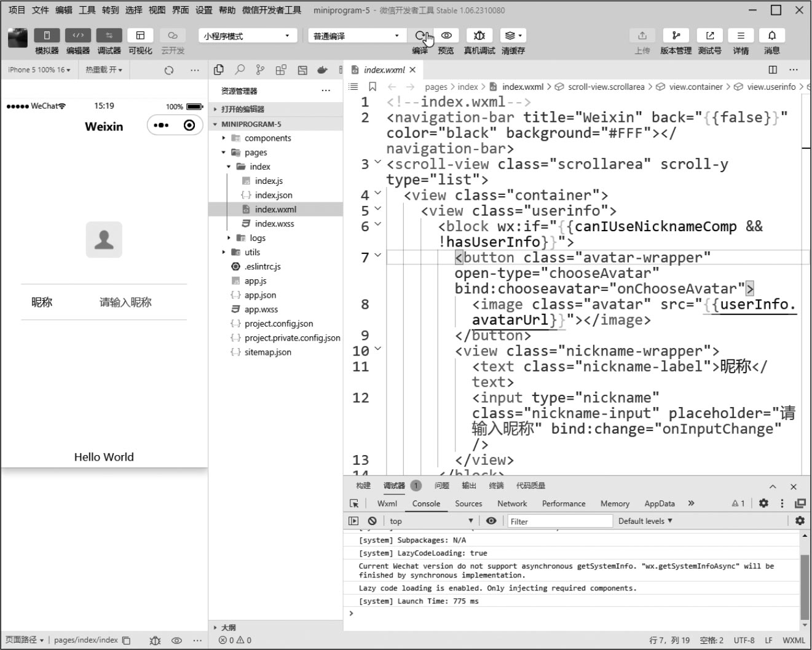The height and width of the screenshot is (650, 812).
Task: Open the Project menu
Action: click(17, 10)
